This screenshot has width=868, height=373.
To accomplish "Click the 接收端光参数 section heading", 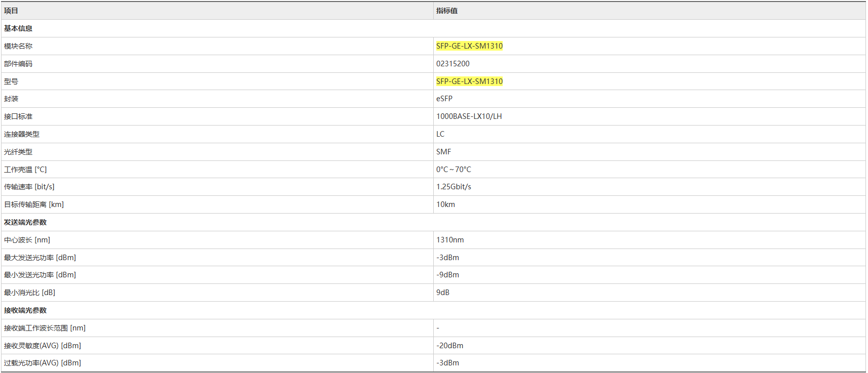I will [25, 310].
